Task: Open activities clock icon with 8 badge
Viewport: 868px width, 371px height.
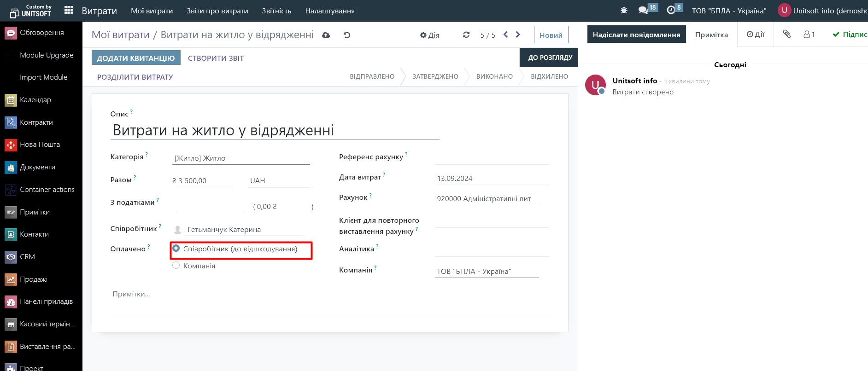Action: point(671,10)
